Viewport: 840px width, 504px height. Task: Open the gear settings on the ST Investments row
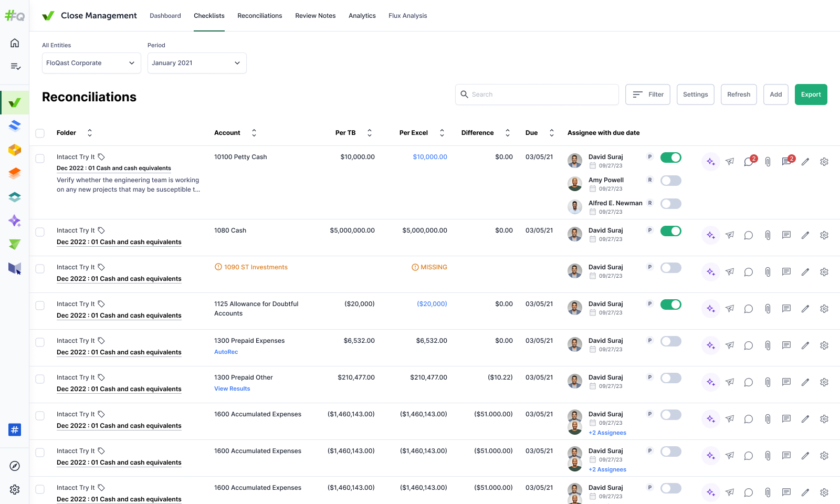coord(824,271)
